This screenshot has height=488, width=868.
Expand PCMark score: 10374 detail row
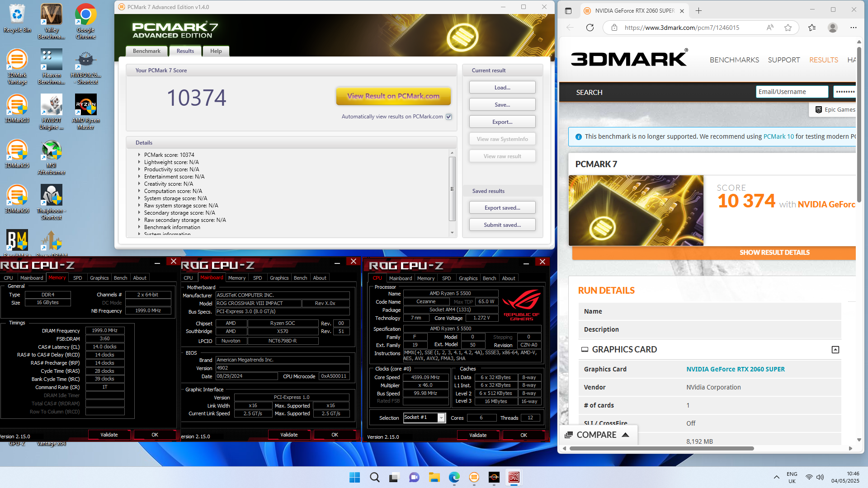pos(139,155)
